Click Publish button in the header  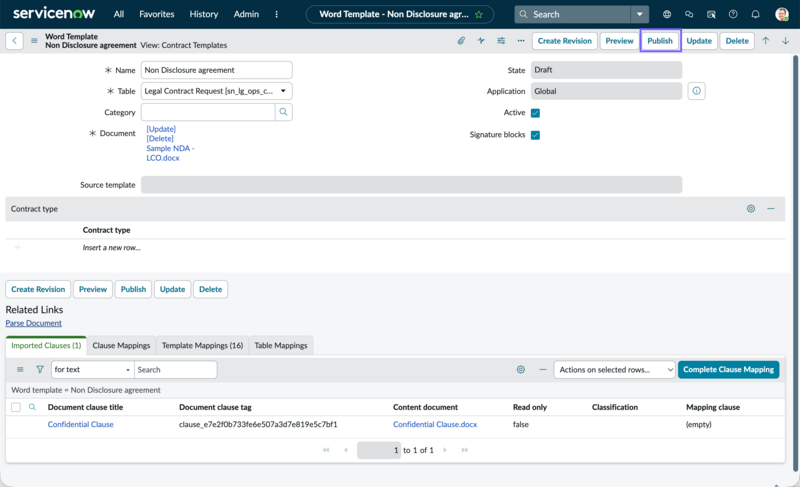tap(660, 41)
